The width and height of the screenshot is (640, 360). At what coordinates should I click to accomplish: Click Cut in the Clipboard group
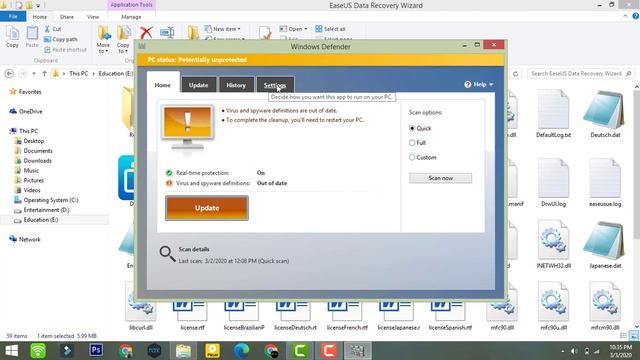point(53,29)
